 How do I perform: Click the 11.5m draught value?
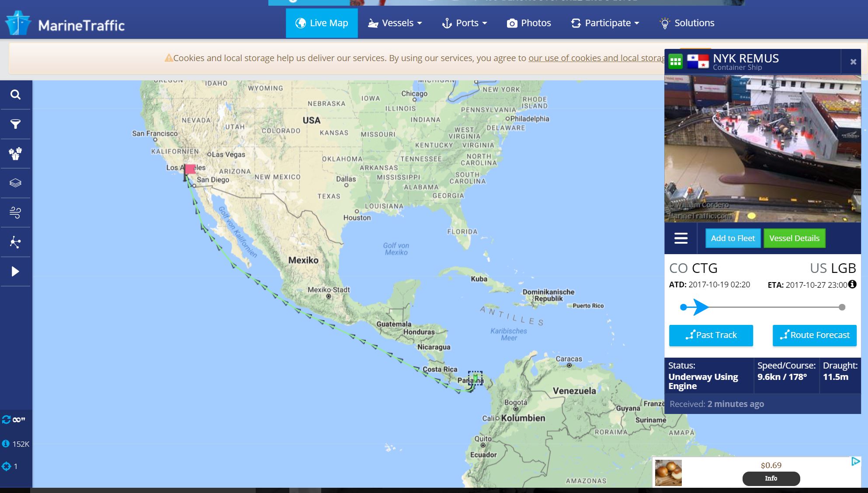click(835, 376)
